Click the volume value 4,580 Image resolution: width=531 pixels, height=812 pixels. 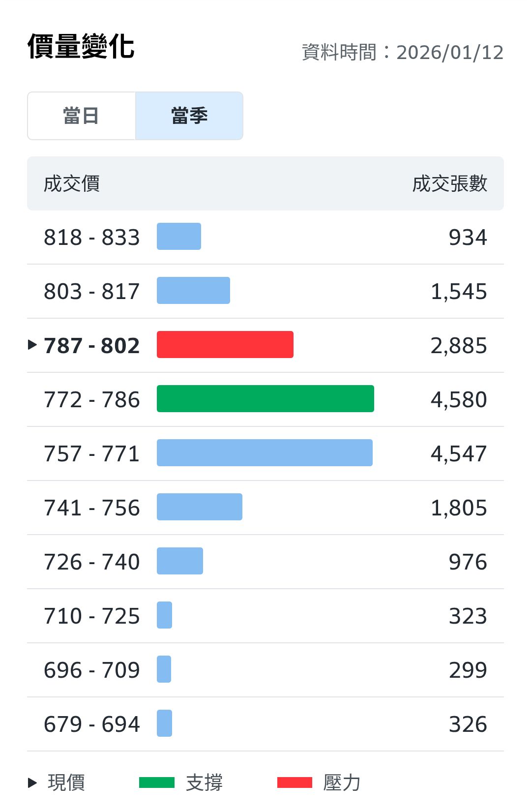click(x=459, y=399)
